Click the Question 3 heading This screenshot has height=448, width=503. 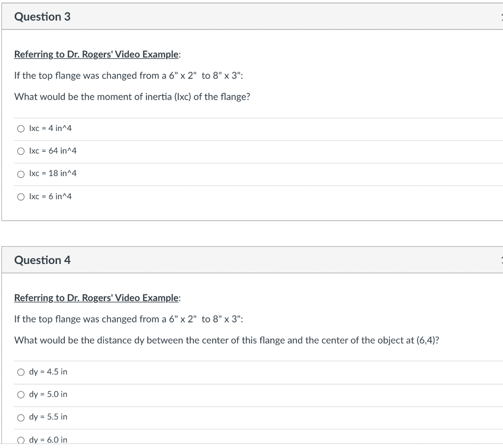coord(42,17)
